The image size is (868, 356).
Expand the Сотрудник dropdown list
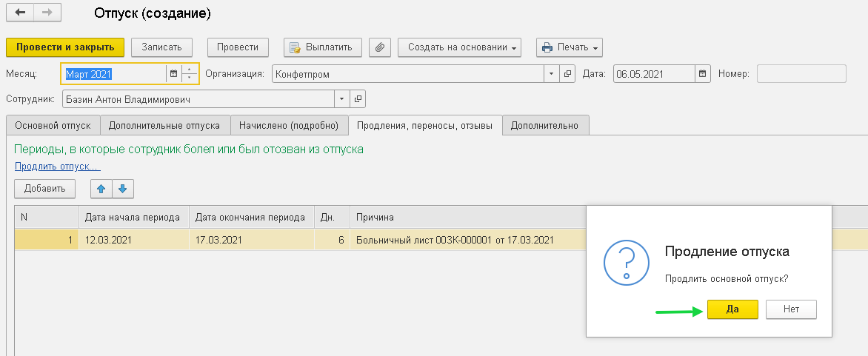click(x=341, y=98)
